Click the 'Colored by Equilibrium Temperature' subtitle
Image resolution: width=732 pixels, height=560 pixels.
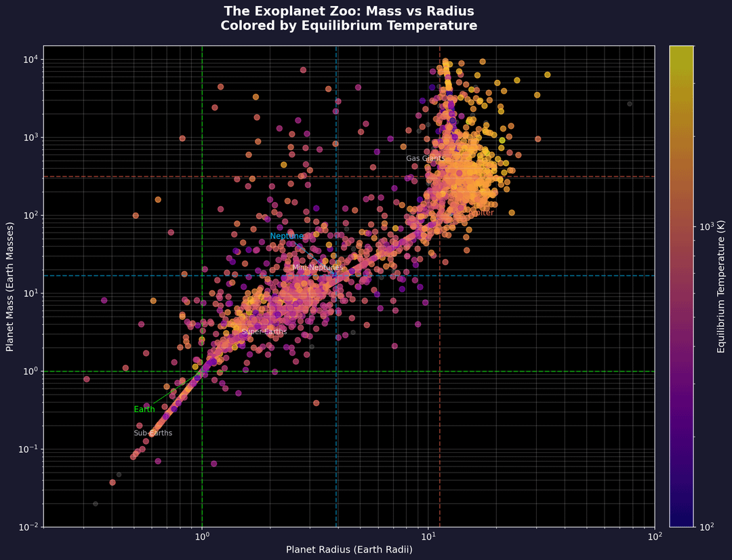[x=348, y=26]
